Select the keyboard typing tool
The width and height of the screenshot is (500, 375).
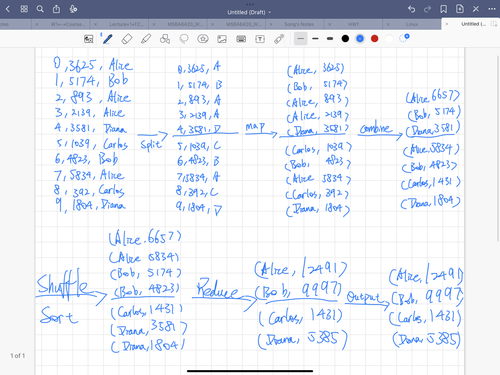[x=241, y=39]
